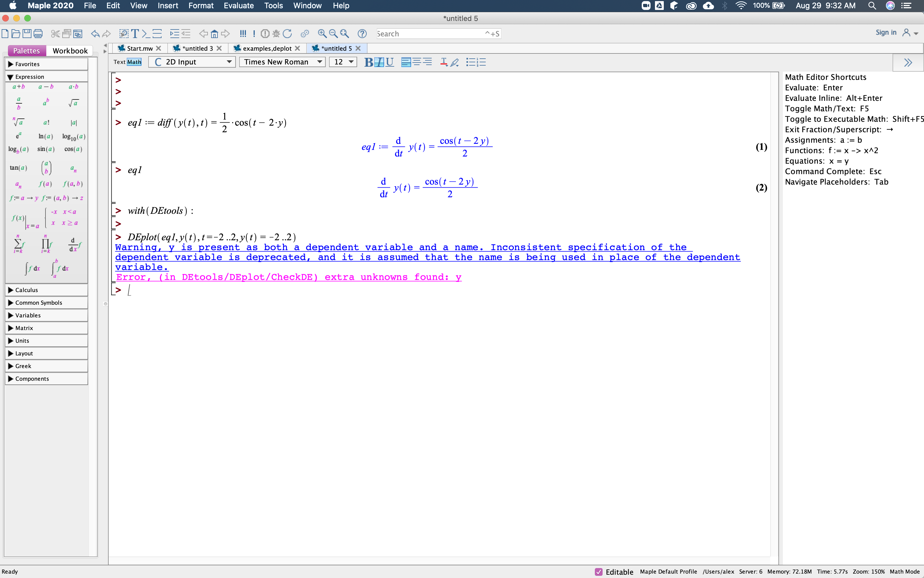Redo action with forward curved arrow
Viewport: 924px width, 578px height.
point(107,34)
